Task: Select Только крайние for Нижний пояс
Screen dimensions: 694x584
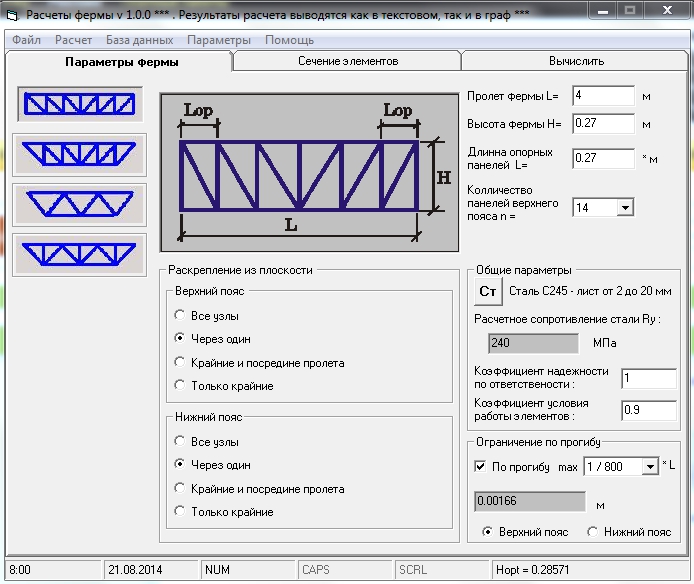Action: 180,512
